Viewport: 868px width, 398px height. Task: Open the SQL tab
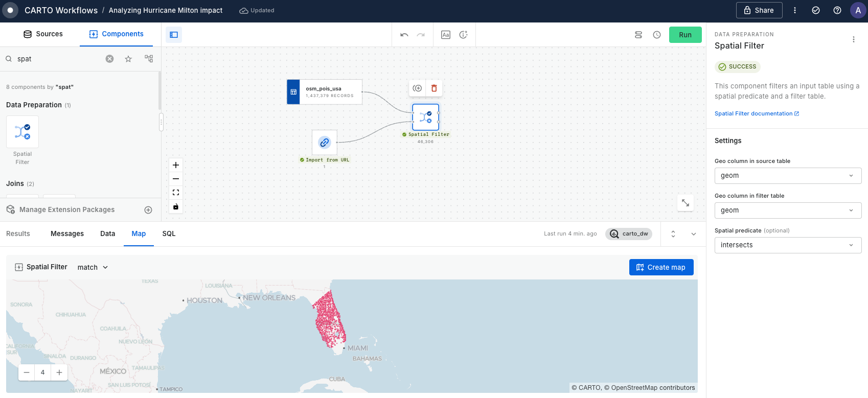tap(169, 234)
